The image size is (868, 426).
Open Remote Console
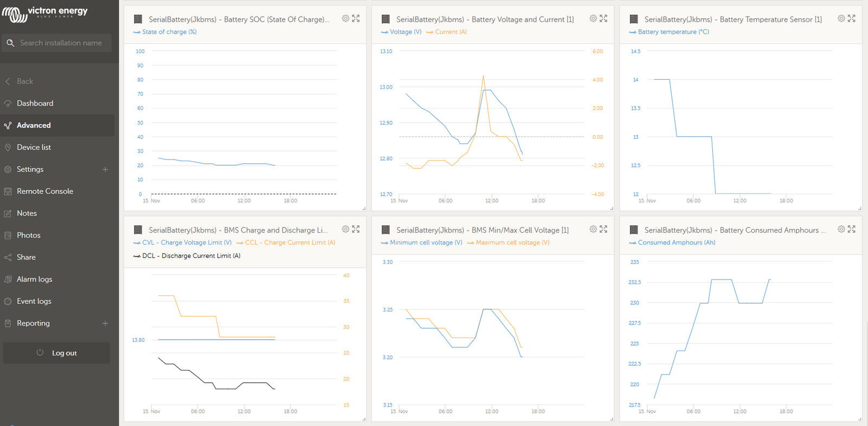coord(44,191)
